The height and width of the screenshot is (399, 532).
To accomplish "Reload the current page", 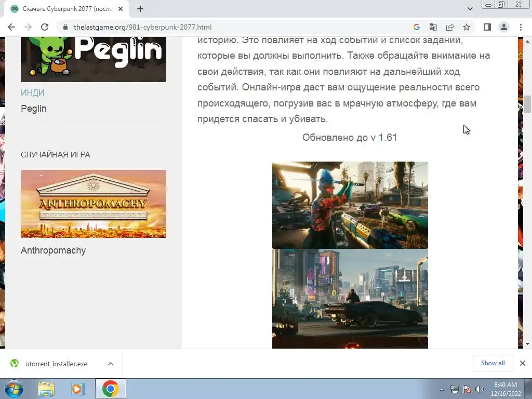I will coord(45,27).
